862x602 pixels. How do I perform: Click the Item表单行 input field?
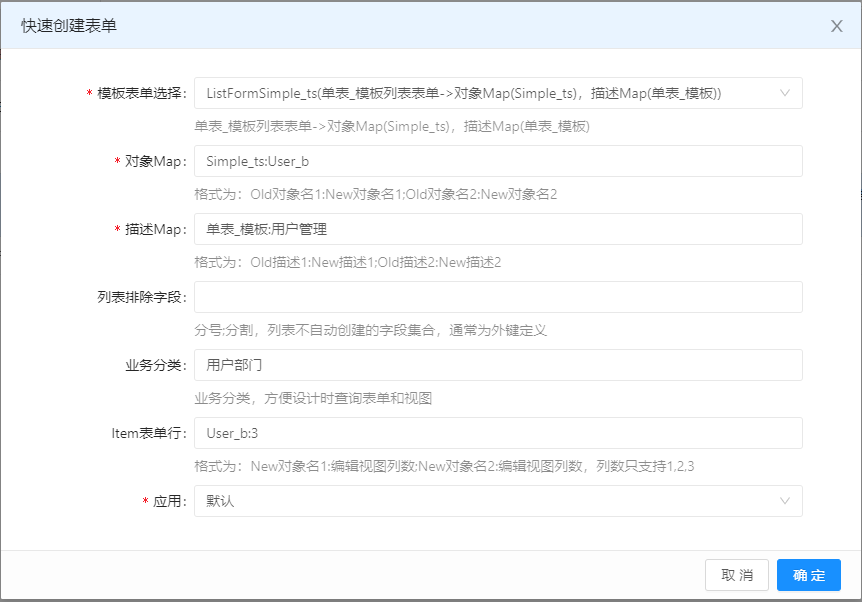click(498, 433)
